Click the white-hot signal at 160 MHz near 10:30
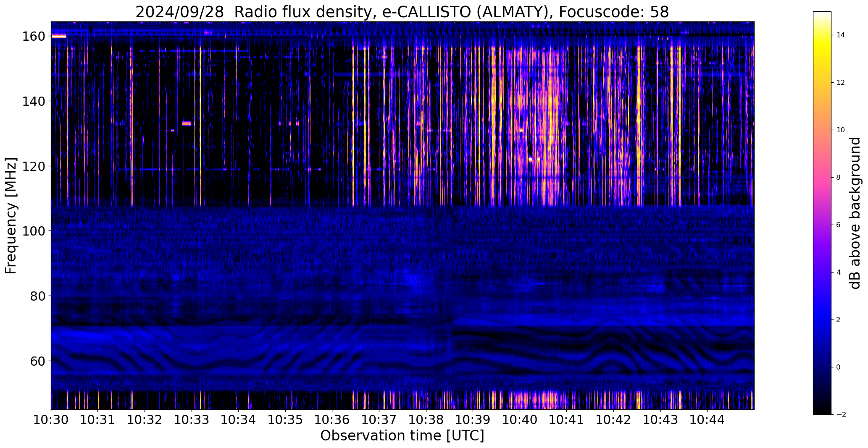This screenshot has width=868, height=448. coord(59,37)
